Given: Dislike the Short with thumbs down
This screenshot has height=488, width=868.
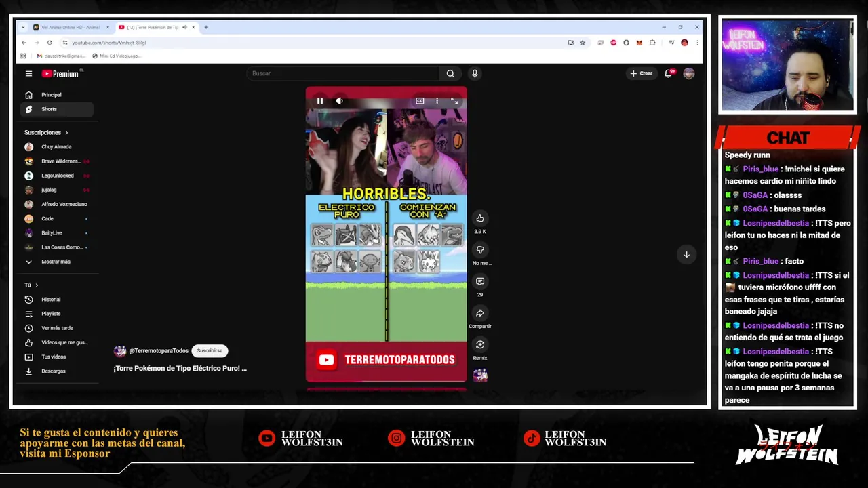Looking at the screenshot, I should tap(480, 249).
